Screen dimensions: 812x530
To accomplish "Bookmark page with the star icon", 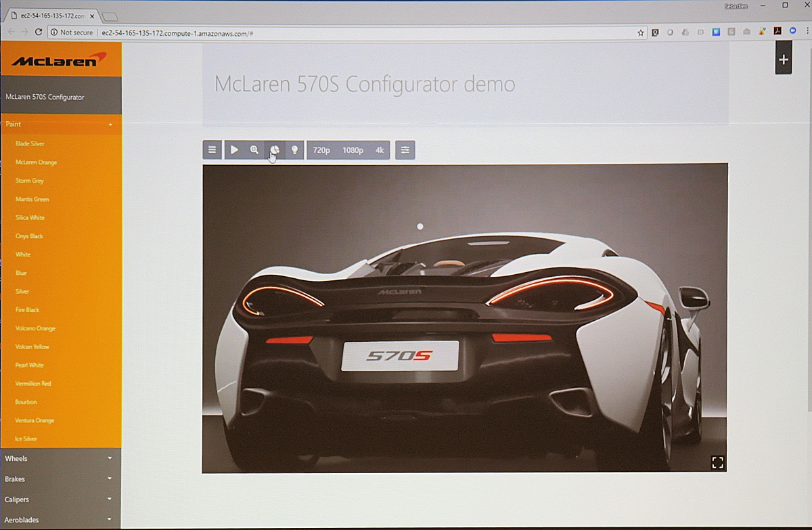I will pyautogui.click(x=640, y=32).
